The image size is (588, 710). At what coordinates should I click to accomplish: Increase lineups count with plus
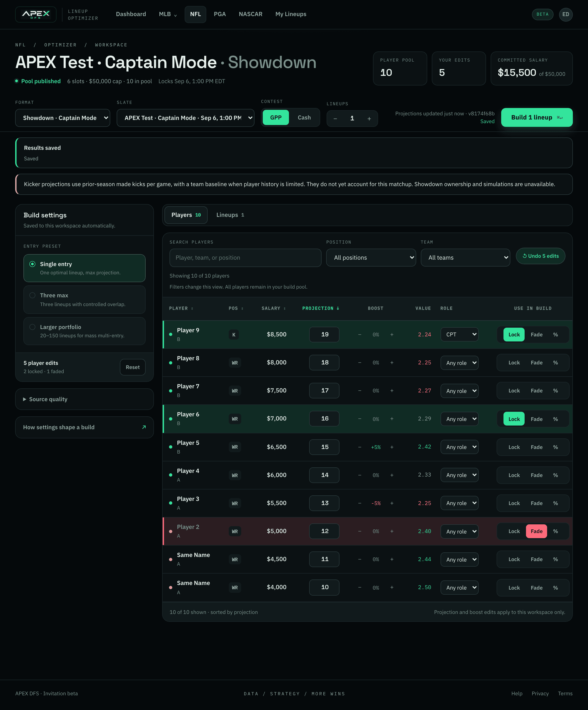[x=369, y=119]
